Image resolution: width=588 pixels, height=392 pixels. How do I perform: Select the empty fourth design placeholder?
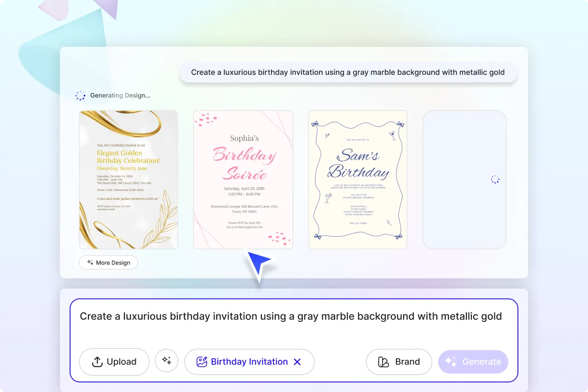[464, 179]
